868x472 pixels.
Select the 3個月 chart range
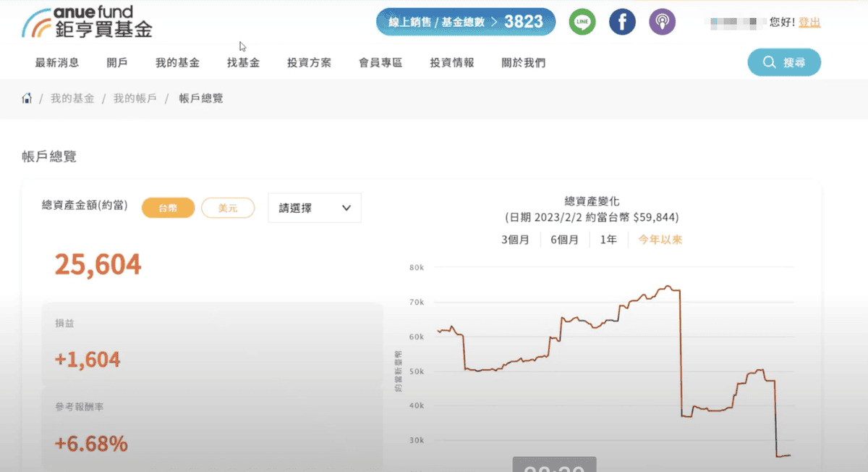[x=515, y=240]
